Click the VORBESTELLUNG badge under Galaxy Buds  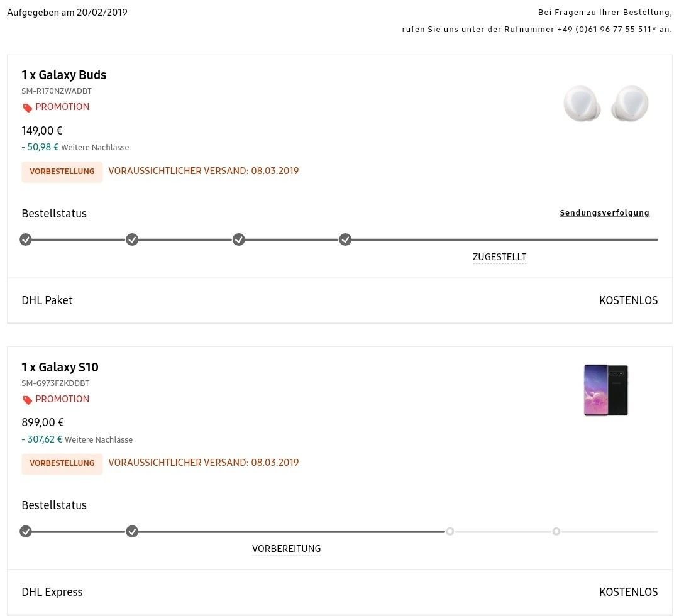pos(62,172)
